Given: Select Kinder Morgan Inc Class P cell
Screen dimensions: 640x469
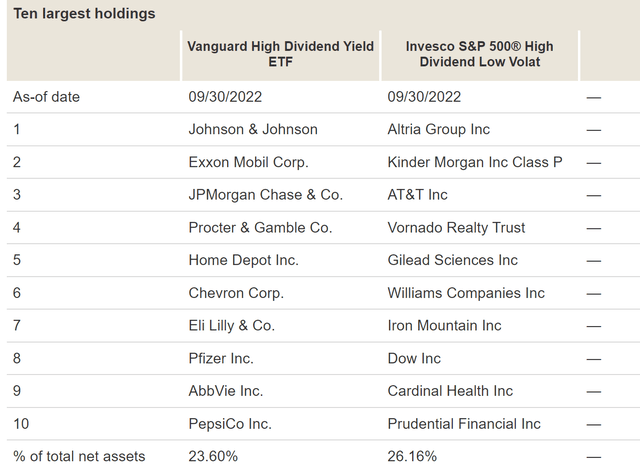Looking at the screenshot, I should [475, 162].
